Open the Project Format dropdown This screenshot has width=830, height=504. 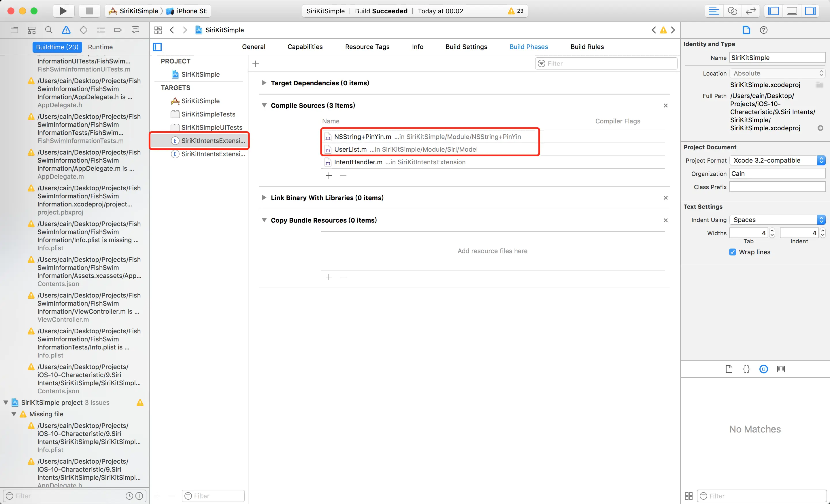tap(778, 160)
